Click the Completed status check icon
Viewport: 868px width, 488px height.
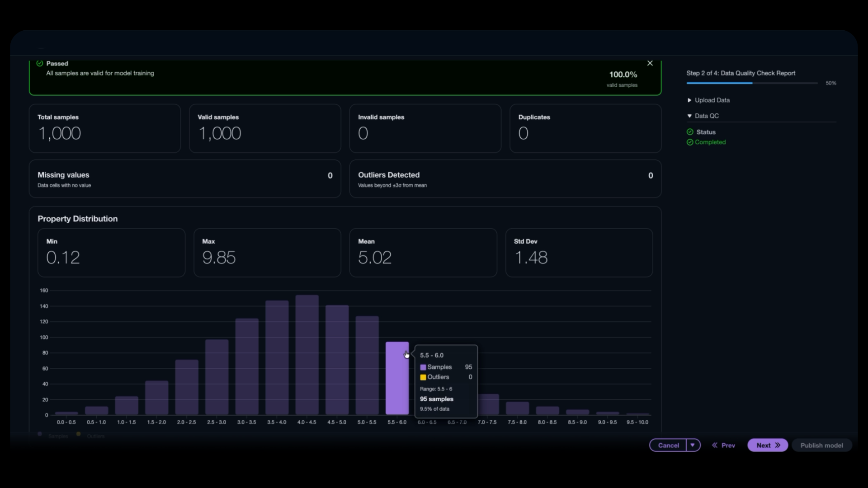[x=690, y=142]
